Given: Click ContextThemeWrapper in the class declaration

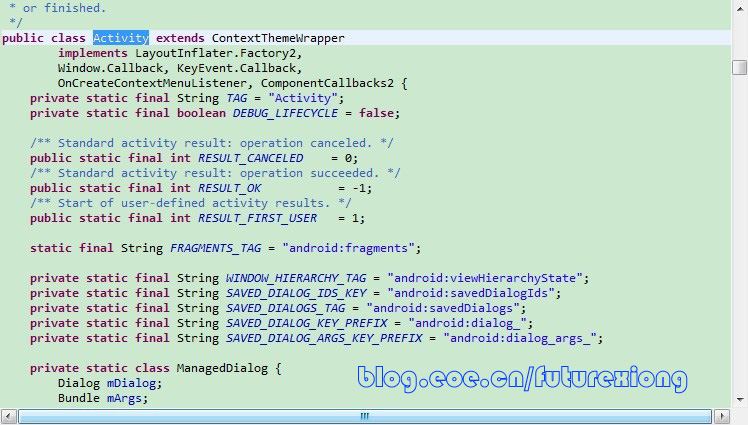Looking at the screenshot, I should (278, 38).
